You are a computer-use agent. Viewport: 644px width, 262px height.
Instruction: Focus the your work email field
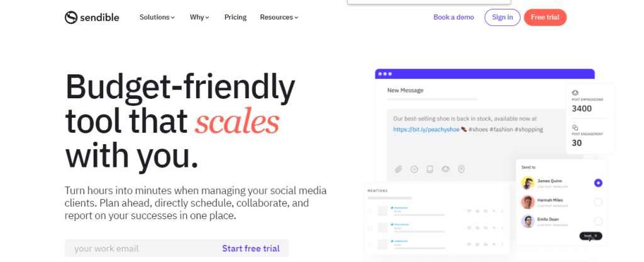tap(140, 248)
